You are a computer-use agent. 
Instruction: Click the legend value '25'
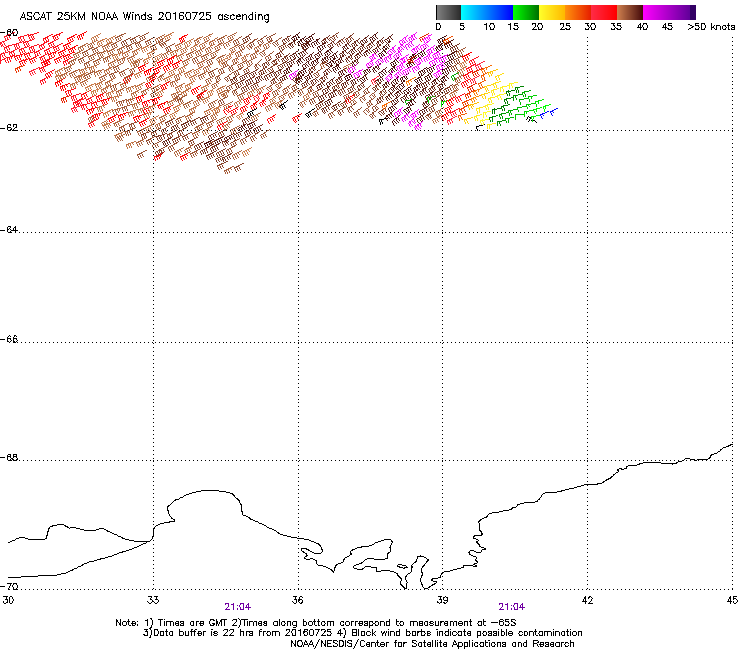point(565,27)
